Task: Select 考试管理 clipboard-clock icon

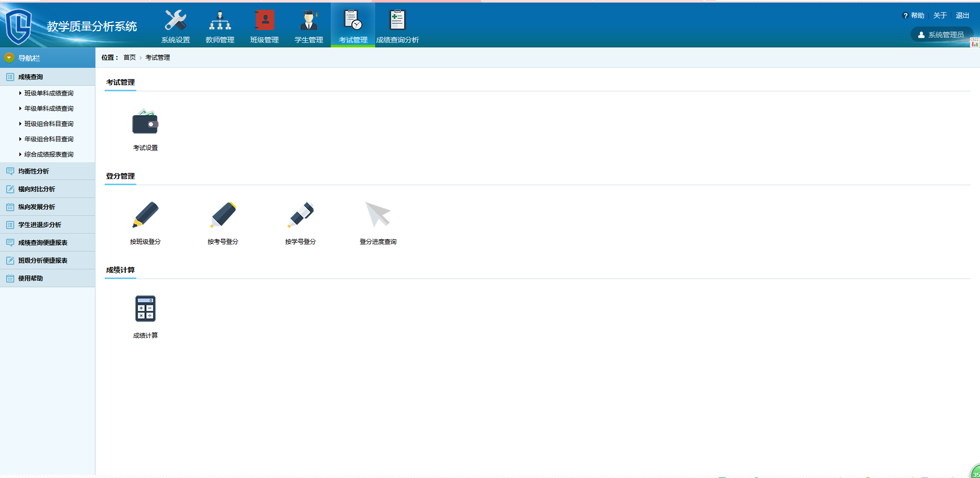Action: [x=353, y=20]
